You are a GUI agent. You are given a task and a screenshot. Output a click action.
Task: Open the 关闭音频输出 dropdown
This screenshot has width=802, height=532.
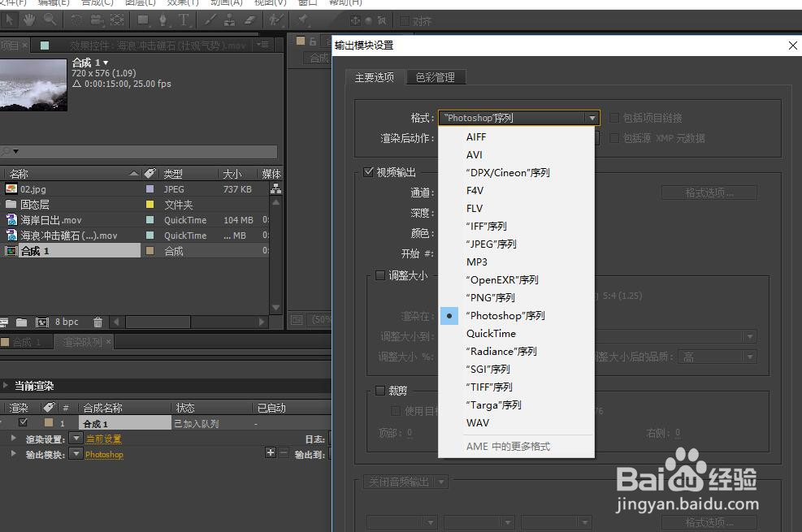[406, 482]
